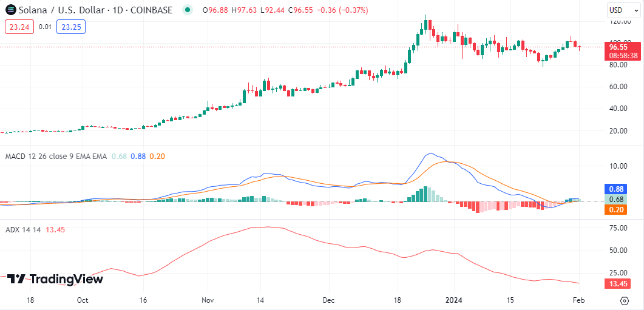This screenshot has height=310, width=644.
Task: Click the TradingView logo
Action: [55, 279]
